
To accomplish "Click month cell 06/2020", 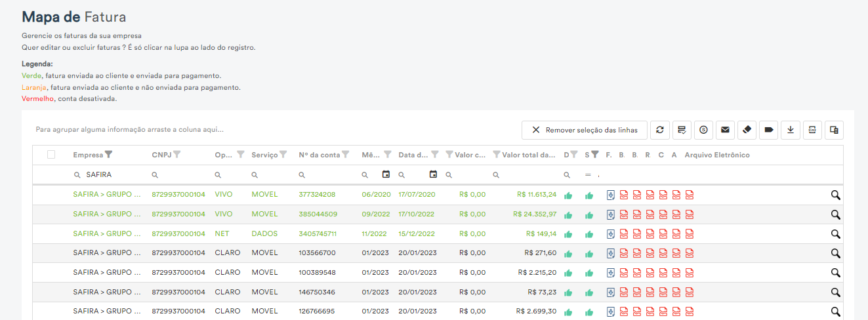I will pyautogui.click(x=376, y=195).
